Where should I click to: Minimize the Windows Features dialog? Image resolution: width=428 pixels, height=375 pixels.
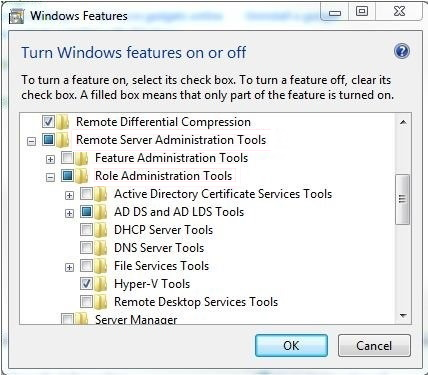pos(335,12)
